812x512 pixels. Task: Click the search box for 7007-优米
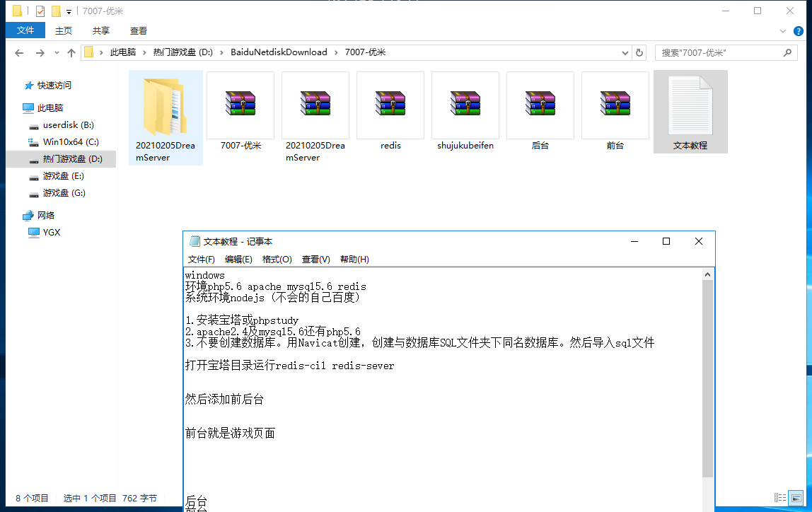[x=720, y=53]
